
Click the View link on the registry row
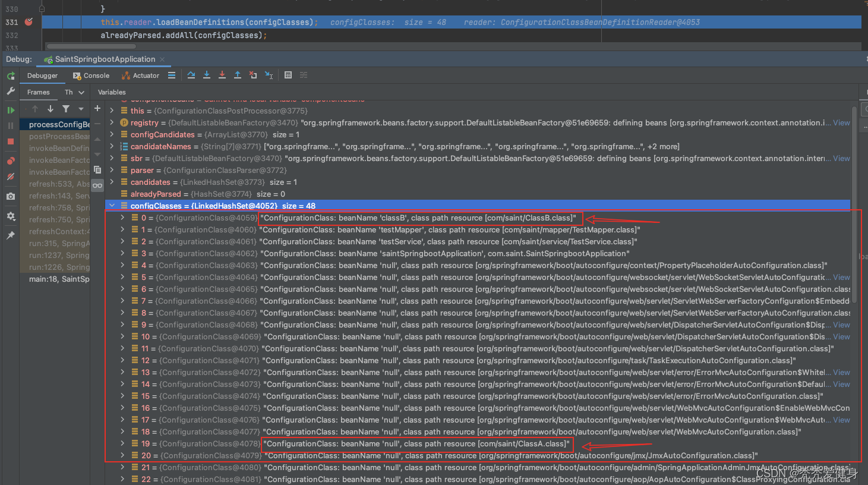pos(841,122)
